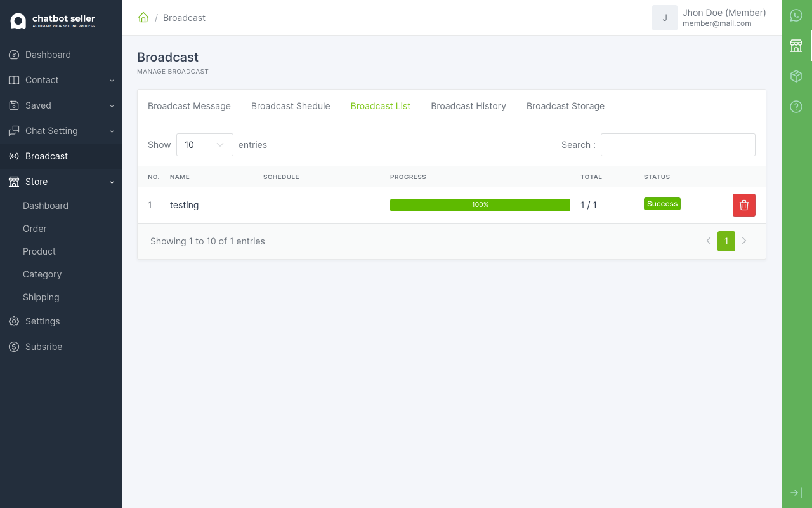Sort by the NAME column header

pyautogui.click(x=180, y=177)
